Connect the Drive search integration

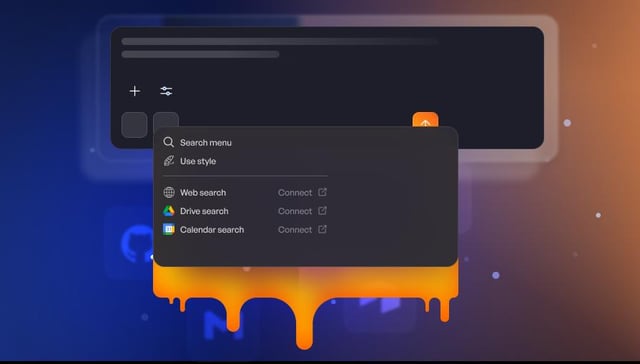[295, 211]
